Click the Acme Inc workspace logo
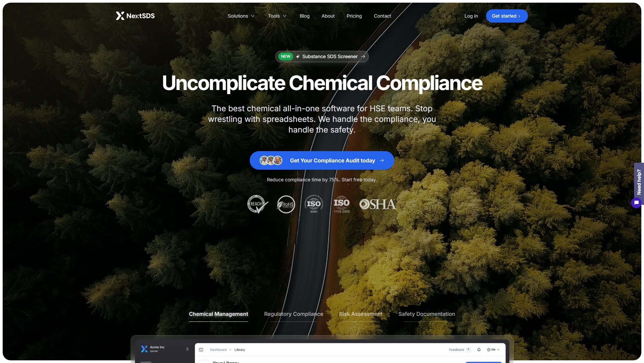 pos(144,349)
